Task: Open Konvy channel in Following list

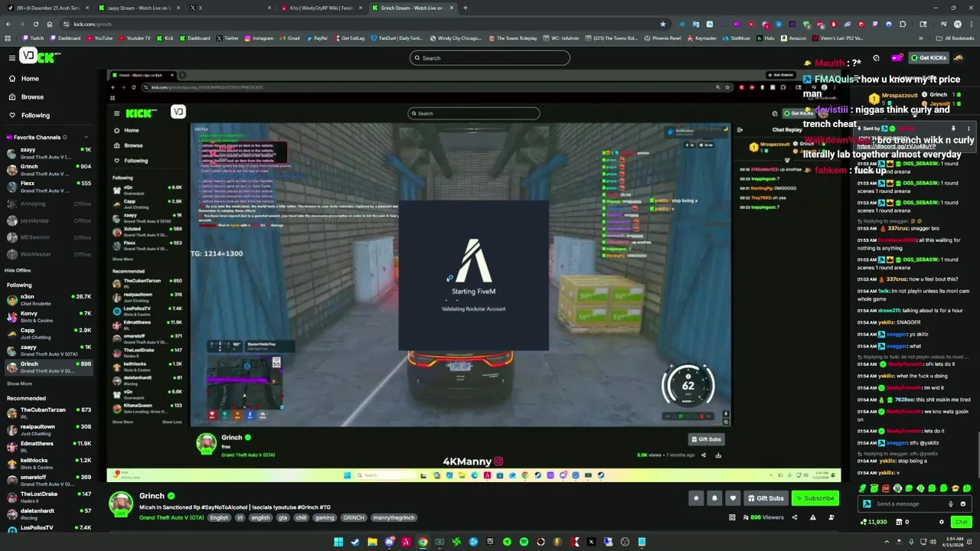Action: pos(49,316)
